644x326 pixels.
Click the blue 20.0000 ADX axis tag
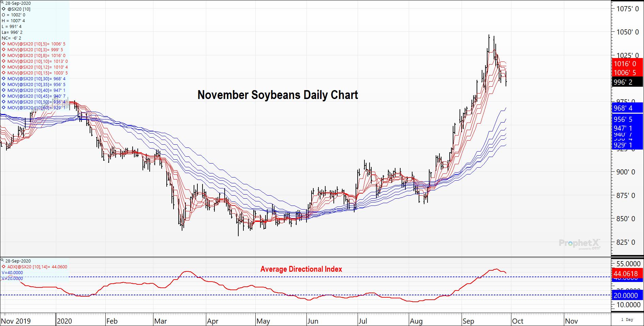628,296
